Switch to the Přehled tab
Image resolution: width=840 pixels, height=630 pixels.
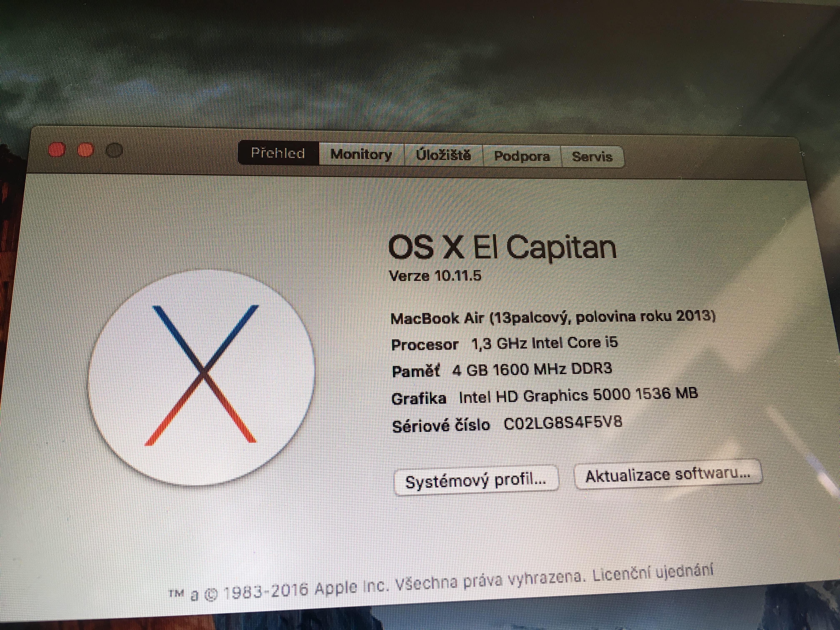[278, 153]
